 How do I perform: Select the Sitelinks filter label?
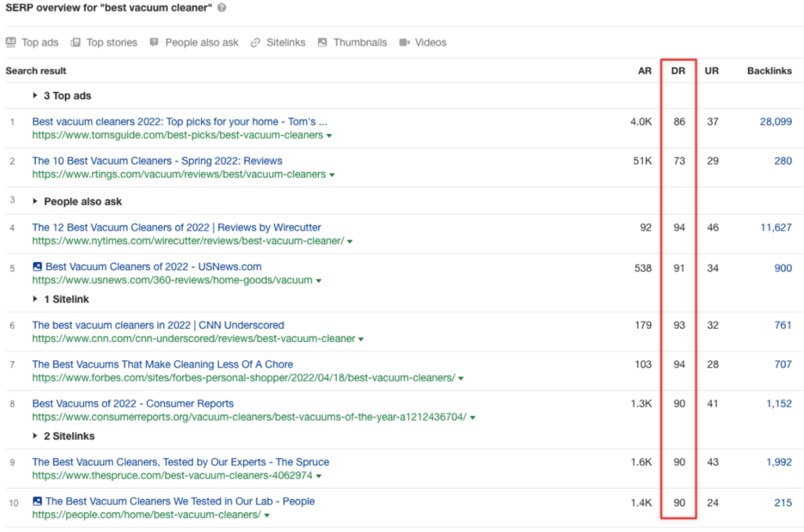click(286, 42)
